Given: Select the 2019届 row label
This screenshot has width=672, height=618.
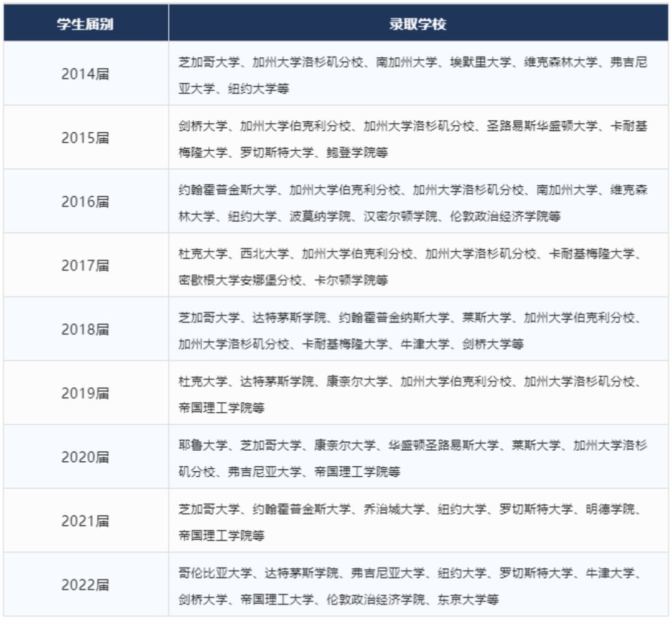Looking at the screenshot, I should 85,393.
